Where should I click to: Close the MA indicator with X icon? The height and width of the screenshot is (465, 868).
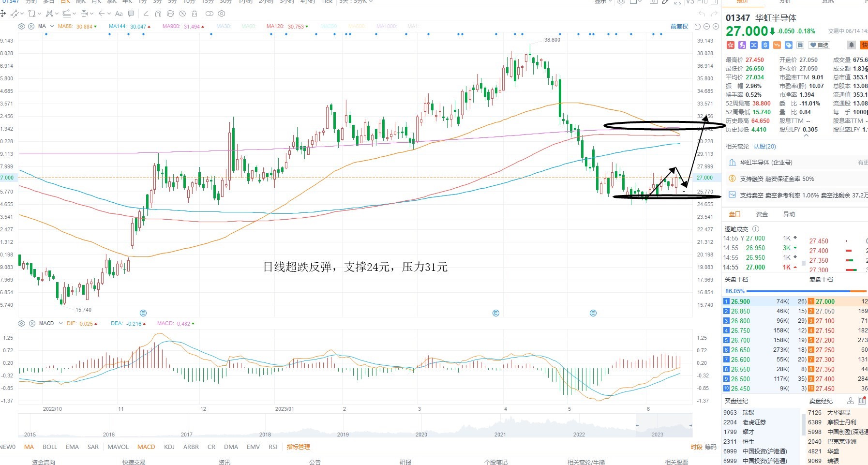31,26
